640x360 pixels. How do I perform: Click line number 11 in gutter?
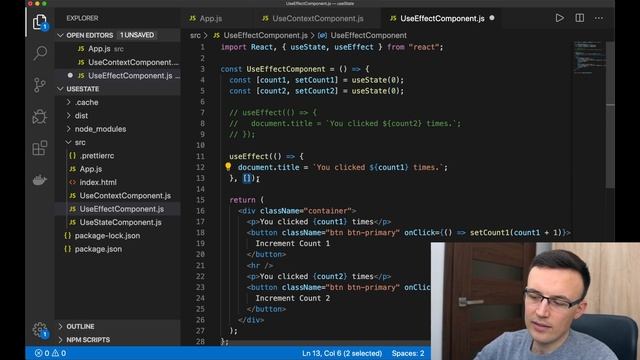pos(200,156)
